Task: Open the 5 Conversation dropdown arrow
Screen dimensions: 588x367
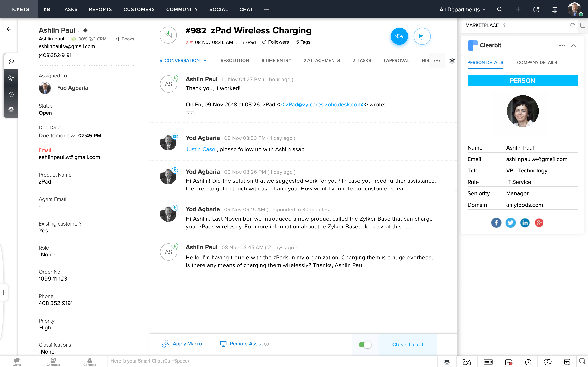Action: pyautogui.click(x=205, y=61)
